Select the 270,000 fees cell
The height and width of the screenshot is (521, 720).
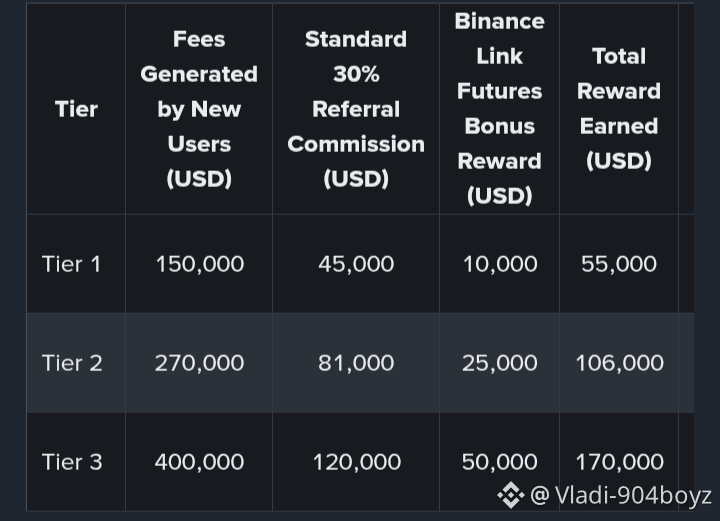coord(199,364)
